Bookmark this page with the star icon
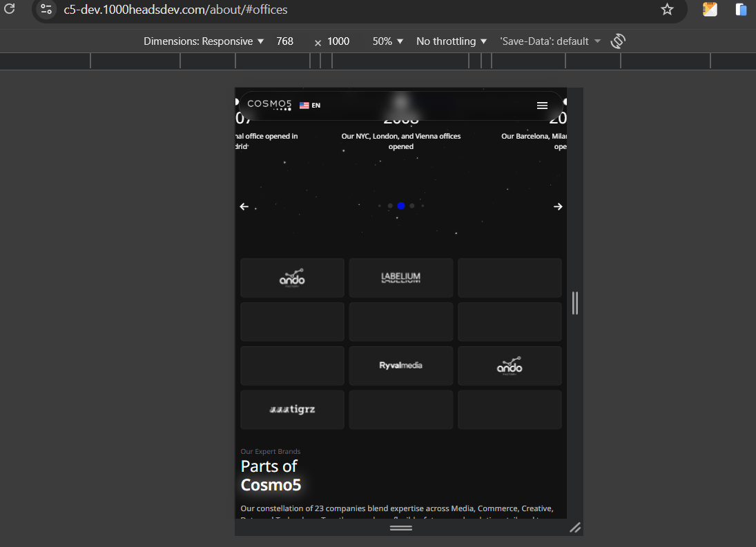This screenshot has height=547, width=756. click(667, 9)
